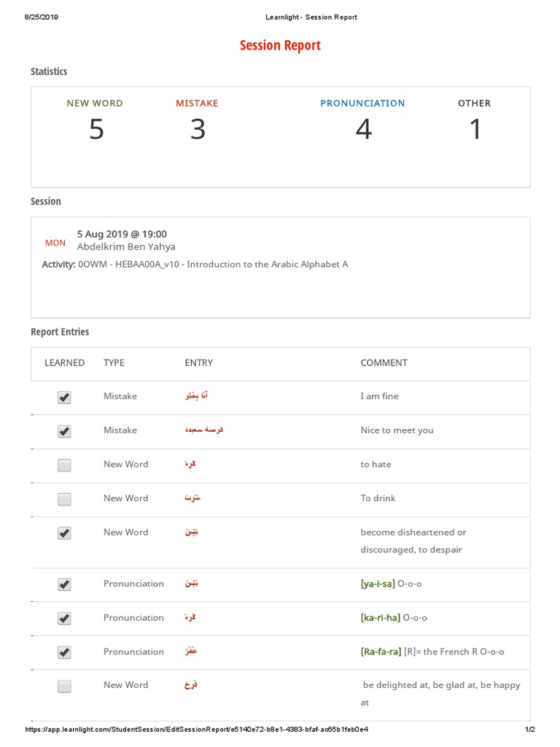Toggle the [ka-ri-ha] pronunciation Learned checkbox
Screen dimensions: 560x747
pyautogui.click(x=64, y=619)
